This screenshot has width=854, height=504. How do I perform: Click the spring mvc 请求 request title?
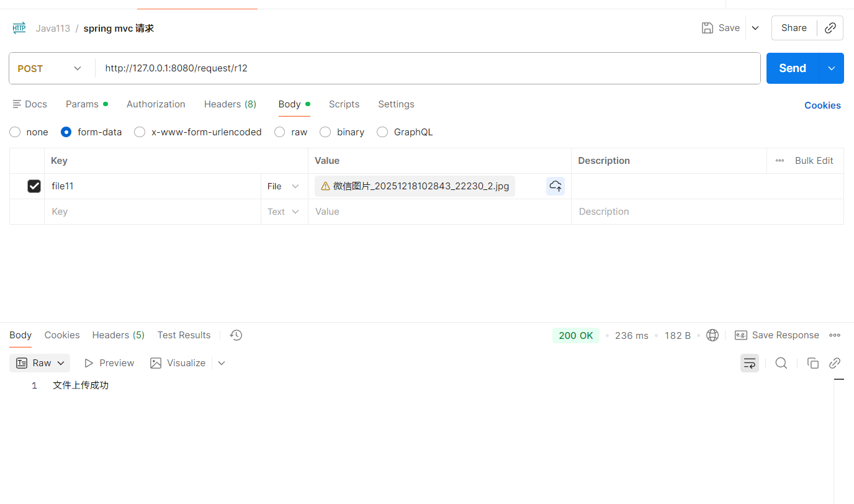tap(119, 29)
